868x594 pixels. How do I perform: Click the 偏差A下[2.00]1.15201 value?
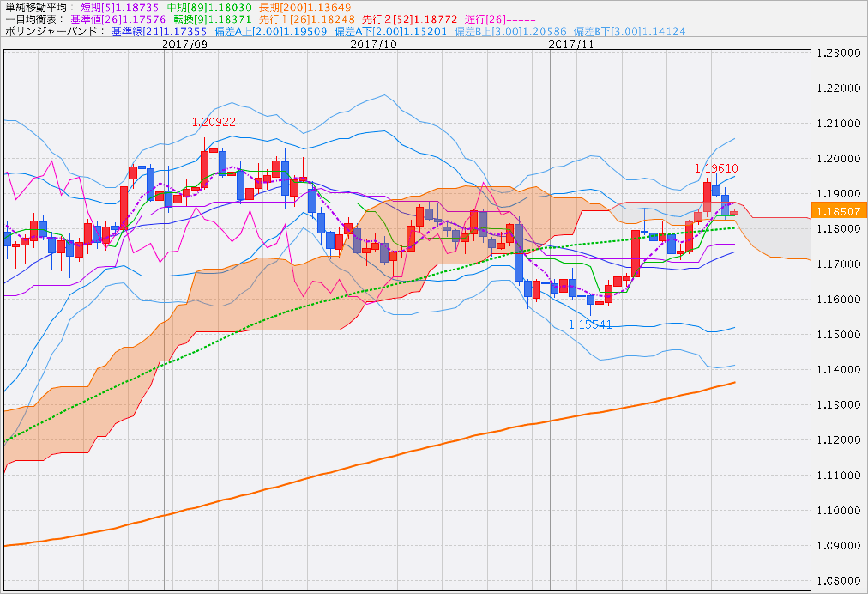(391, 31)
